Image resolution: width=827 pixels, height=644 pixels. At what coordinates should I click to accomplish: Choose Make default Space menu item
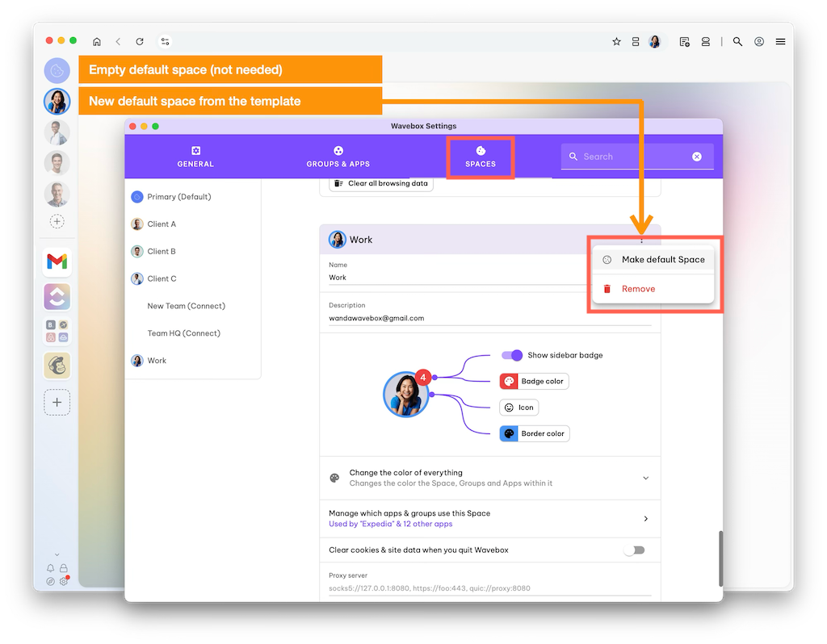point(653,259)
